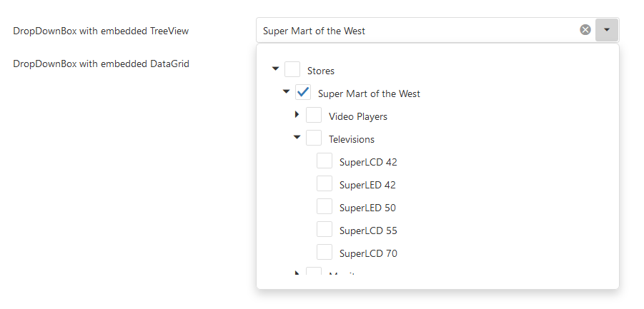This screenshot has width=644, height=309.
Task: Collapse the Stores tree node
Action: coord(276,69)
